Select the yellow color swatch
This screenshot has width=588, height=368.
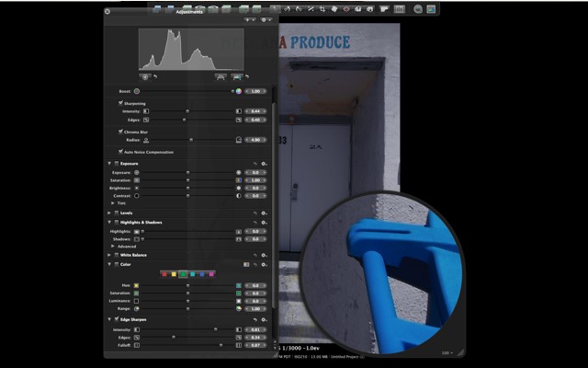[x=174, y=274]
